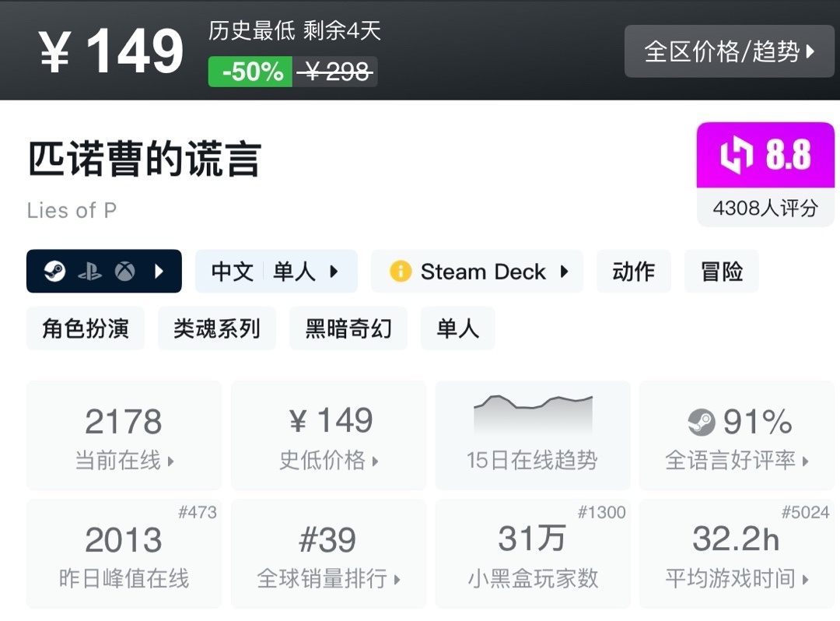840x621 pixels.
Task: View 平均游戏时间 playtime details
Action: [x=737, y=554]
